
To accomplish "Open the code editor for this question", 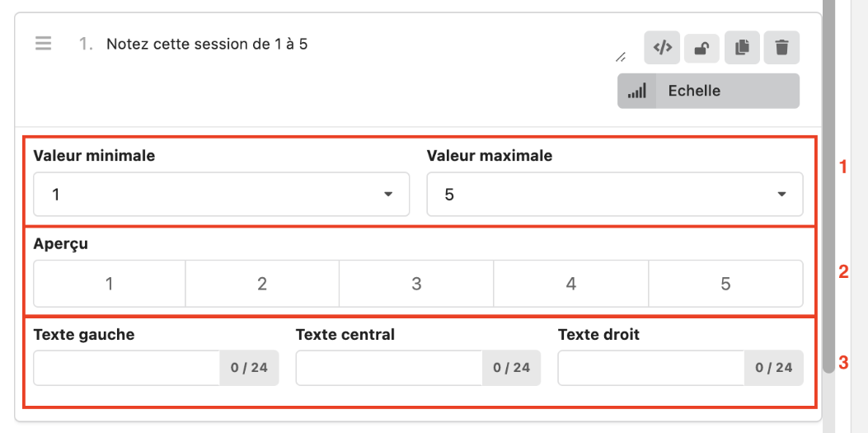I will (662, 48).
